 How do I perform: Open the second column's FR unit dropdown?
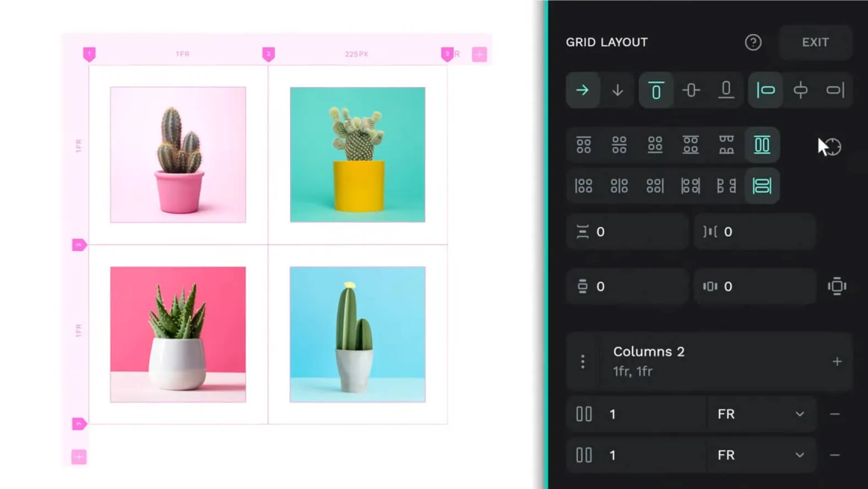761,455
